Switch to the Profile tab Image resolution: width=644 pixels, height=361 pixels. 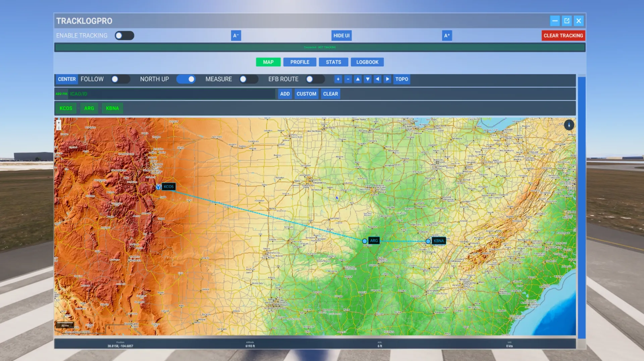300,62
